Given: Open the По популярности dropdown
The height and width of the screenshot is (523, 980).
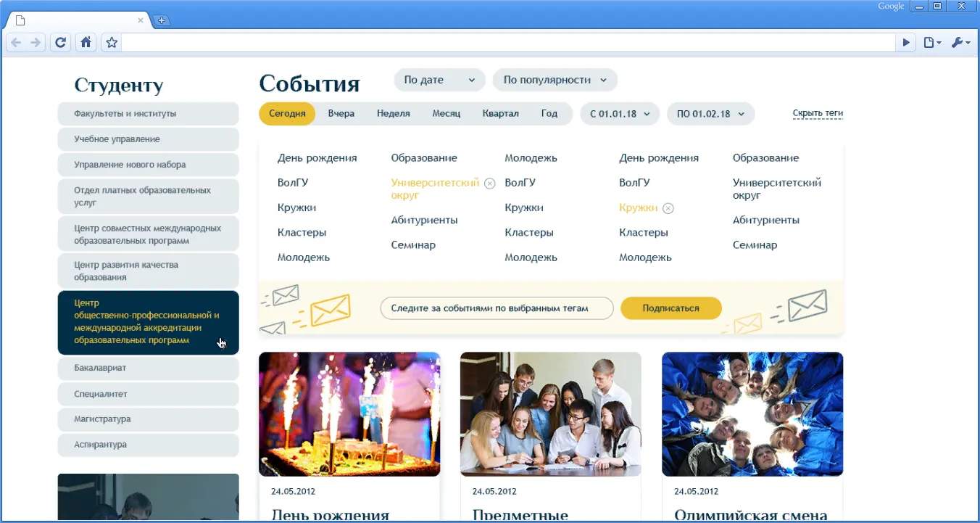Looking at the screenshot, I should point(555,80).
